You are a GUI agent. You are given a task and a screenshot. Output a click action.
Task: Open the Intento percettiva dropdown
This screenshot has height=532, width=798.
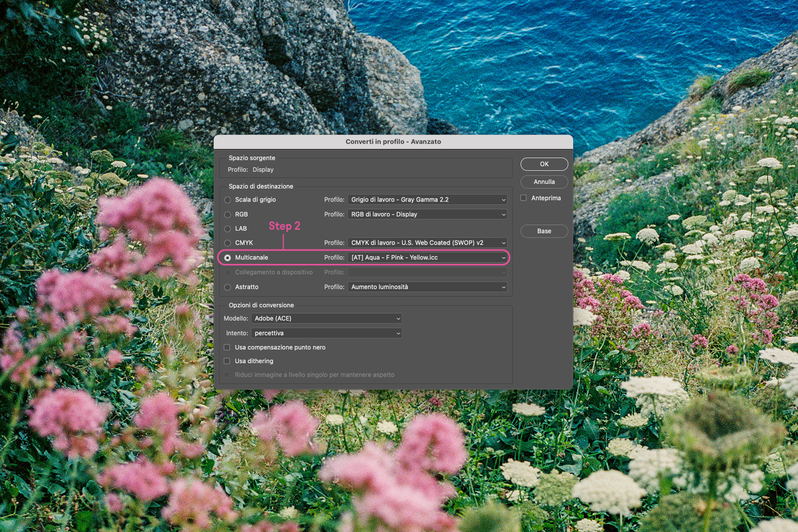(326, 334)
